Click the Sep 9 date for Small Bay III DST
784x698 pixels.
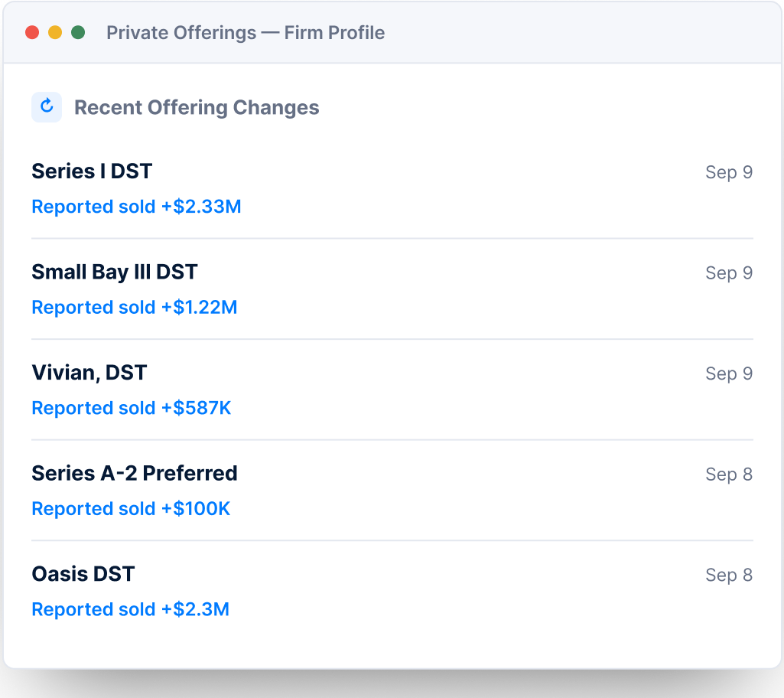coord(729,272)
